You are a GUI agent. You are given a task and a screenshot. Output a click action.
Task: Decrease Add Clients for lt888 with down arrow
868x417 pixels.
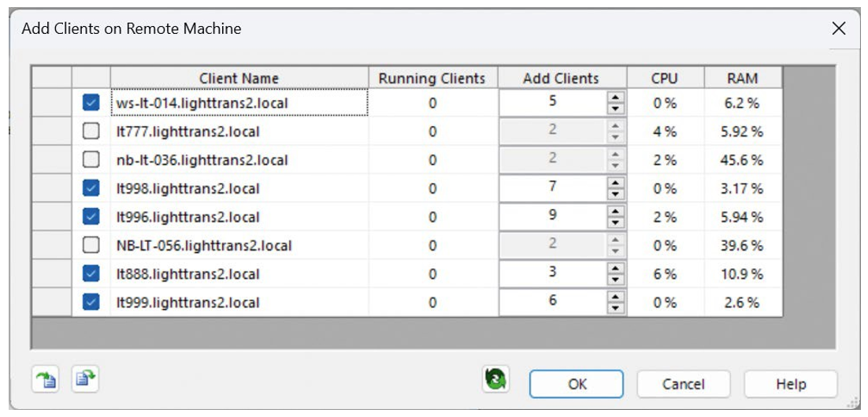pyautogui.click(x=615, y=280)
